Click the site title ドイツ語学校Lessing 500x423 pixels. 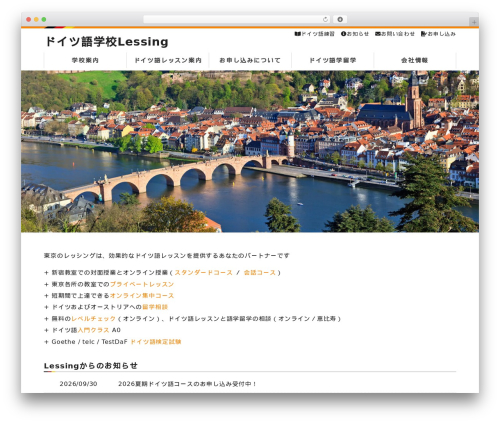(x=106, y=42)
